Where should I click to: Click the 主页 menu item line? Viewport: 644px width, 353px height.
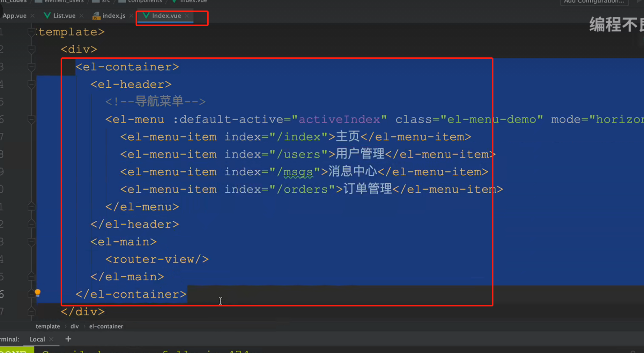[296, 137]
